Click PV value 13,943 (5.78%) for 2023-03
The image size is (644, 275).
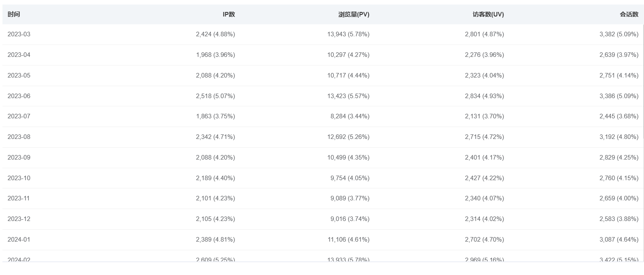coord(348,34)
